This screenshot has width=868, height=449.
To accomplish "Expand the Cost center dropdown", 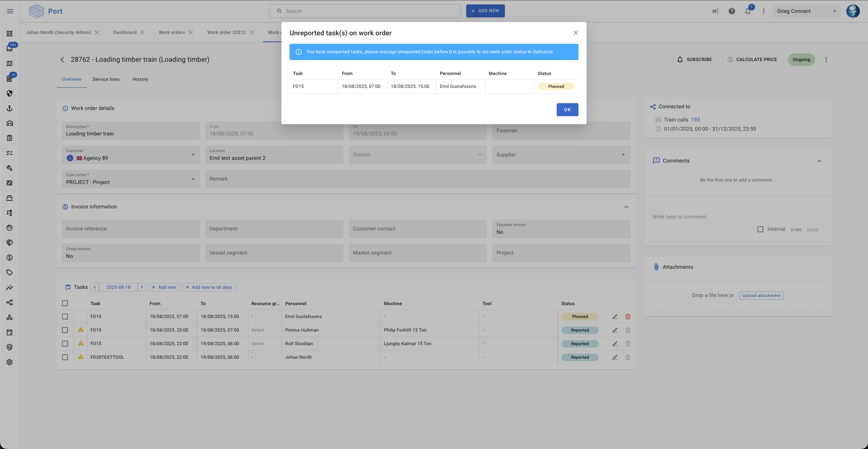I will click(193, 179).
